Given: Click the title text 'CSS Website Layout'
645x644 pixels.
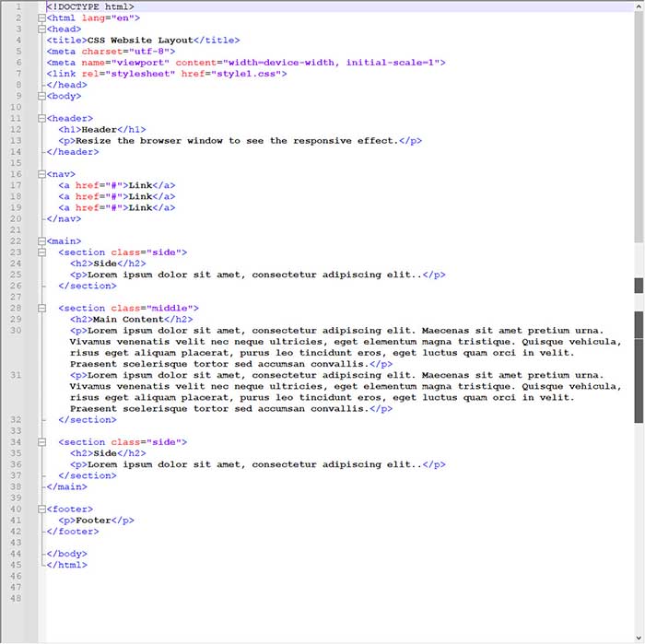Looking at the screenshot, I should click(140, 41).
